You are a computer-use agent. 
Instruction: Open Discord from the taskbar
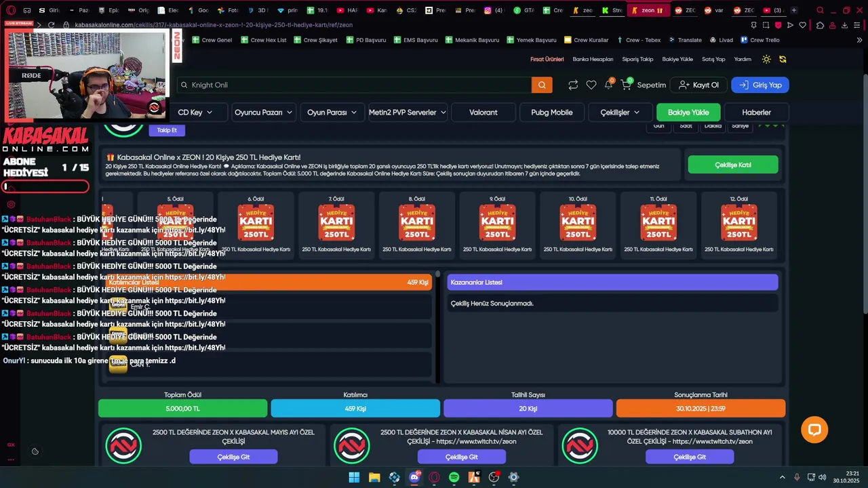coord(414,477)
